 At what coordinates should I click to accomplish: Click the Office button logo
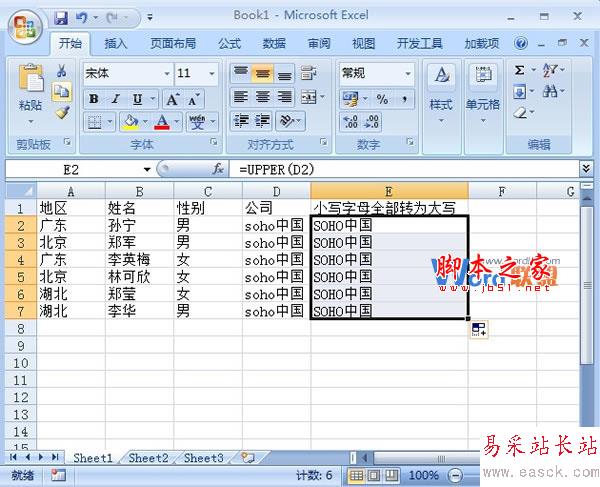pos(25,27)
